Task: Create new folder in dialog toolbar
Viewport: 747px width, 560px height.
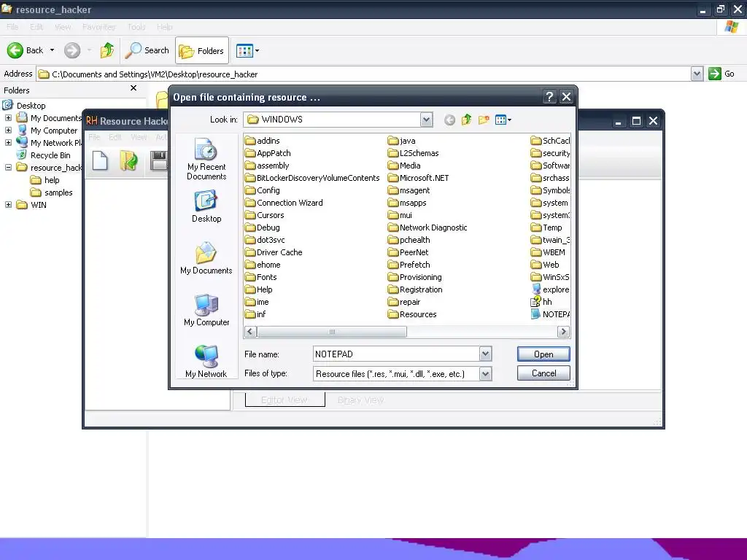Action: pyautogui.click(x=484, y=120)
